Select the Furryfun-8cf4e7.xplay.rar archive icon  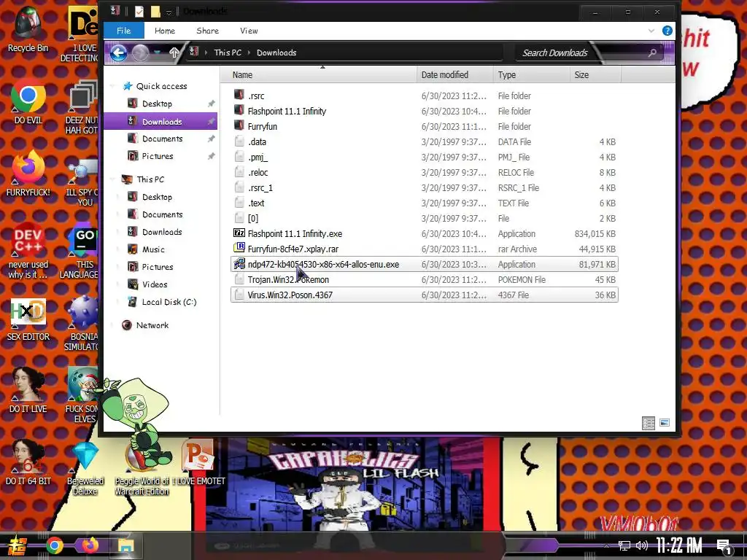tap(239, 249)
